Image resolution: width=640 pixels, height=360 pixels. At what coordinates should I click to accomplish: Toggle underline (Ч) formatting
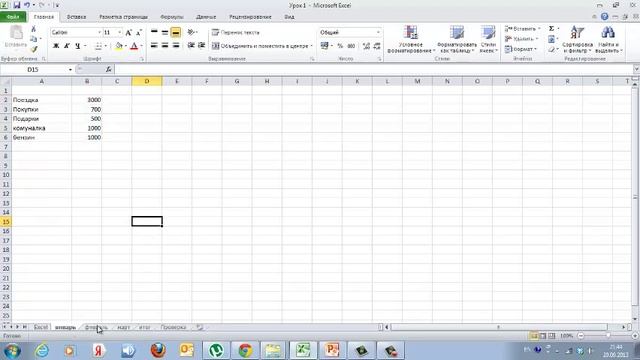pyautogui.click(x=78, y=46)
